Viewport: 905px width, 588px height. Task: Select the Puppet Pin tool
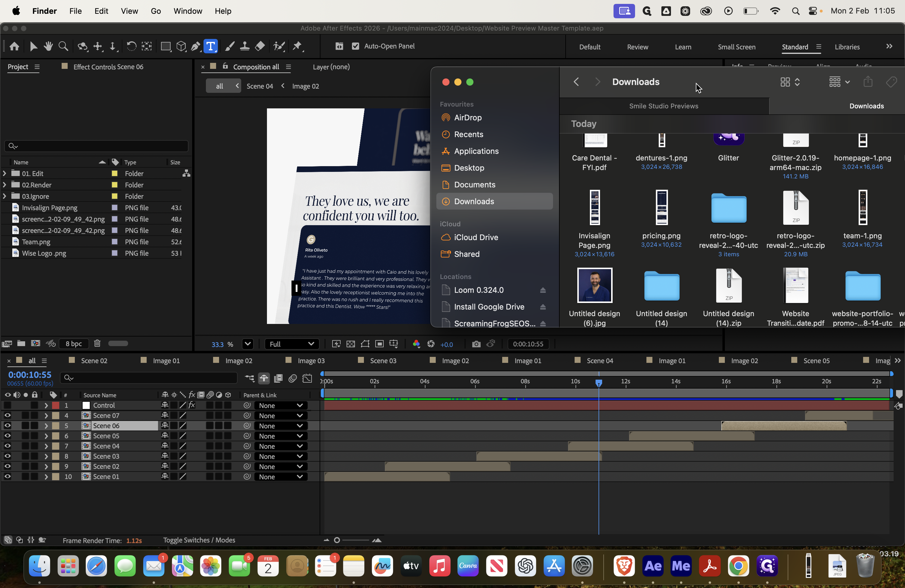point(297,46)
